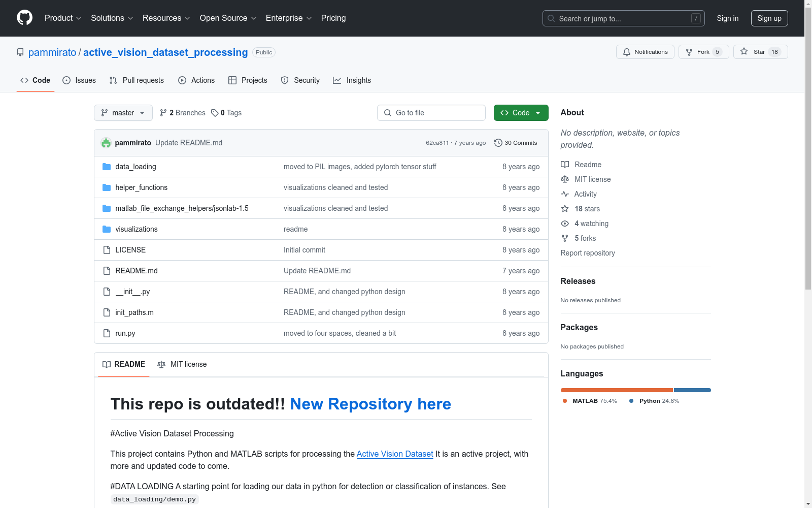This screenshot has width=812, height=508.
Task: Click the __init__.py file icon
Action: tap(107, 292)
